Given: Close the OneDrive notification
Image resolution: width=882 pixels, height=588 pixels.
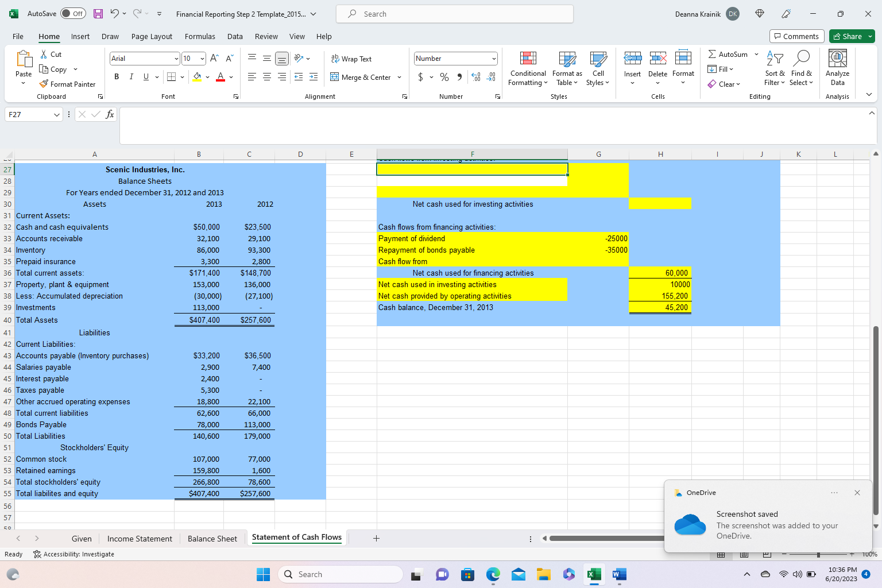Looking at the screenshot, I should [x=857, y=493].
